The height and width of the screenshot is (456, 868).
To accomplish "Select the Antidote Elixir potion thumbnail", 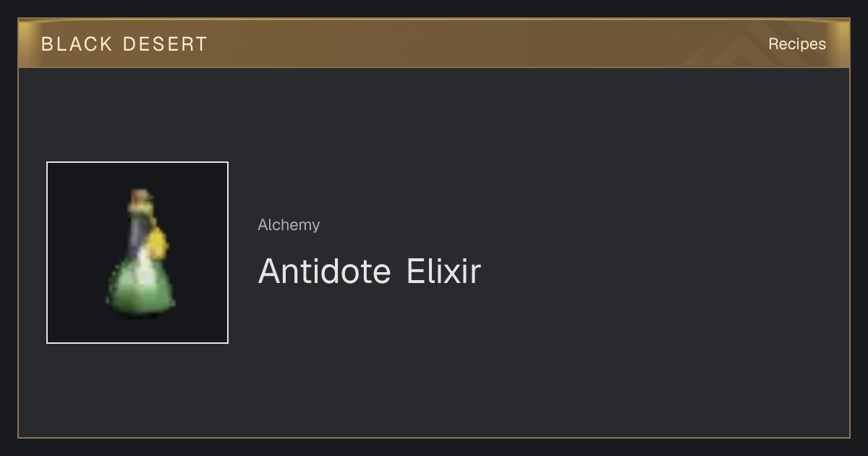I will click(137, 253).
